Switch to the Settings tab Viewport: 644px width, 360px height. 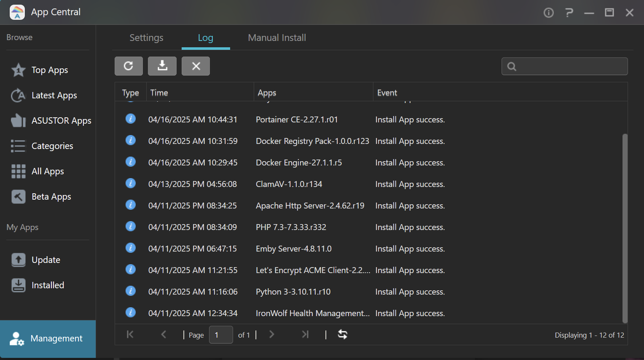click(x=146, y=38)
